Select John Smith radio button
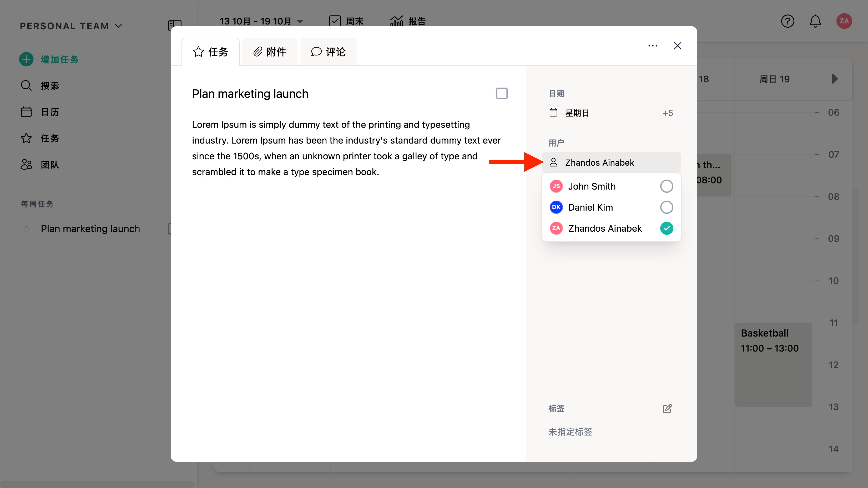The width and height of the screenshot is (868, 488). pyautogui.click(x=666, y=186)
